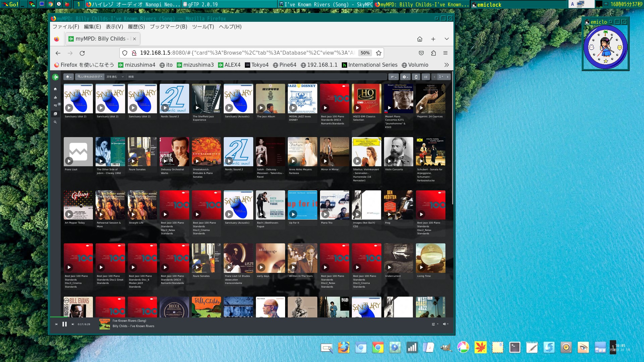Play the Nordic Sound 2 album thumbnail
The height and width of the screenshot is (362, 644).
point(165,108)
